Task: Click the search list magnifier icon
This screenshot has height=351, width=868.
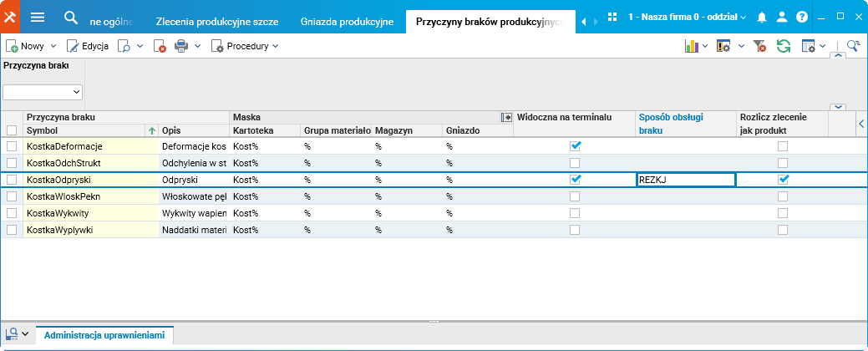Action: pyautogui.click(x=854, y=47)
